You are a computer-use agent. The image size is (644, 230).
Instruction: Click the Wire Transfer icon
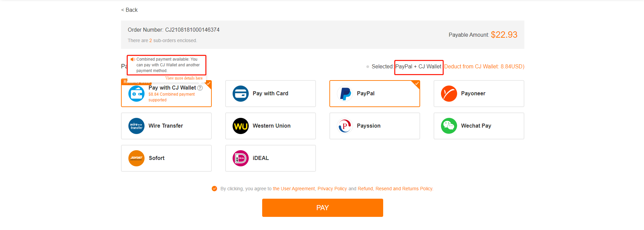136,126
